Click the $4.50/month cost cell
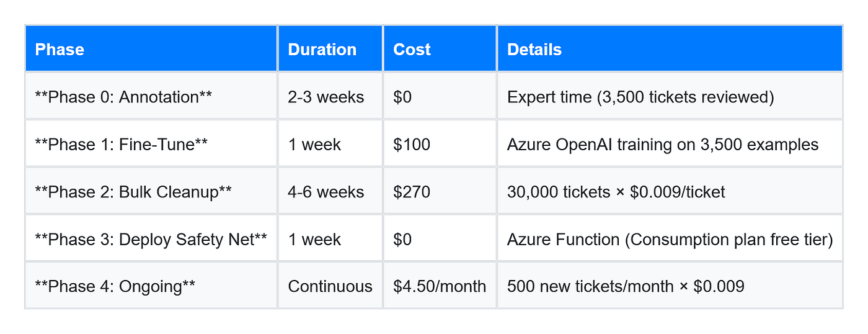Viewport: 868px width, 334px height. pyautogui.click(x=440, y=286)
